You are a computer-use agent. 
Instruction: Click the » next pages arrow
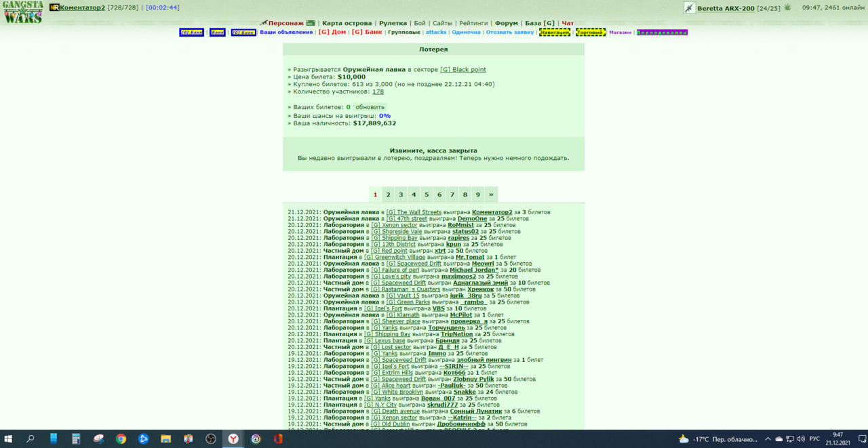pyautogui.click(x=491, y=195)
